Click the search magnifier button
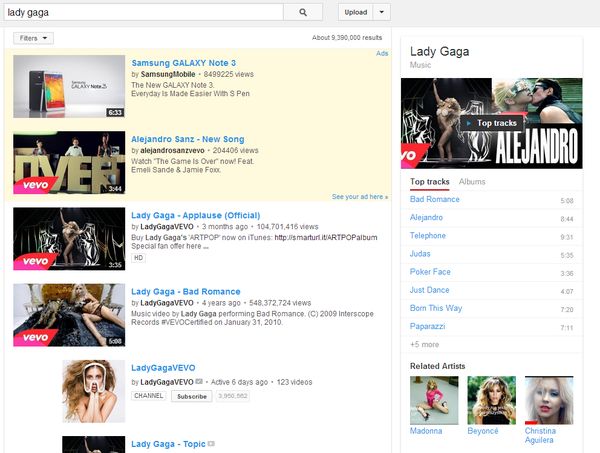The image size is (600, 453). click(x=303, y=12)
